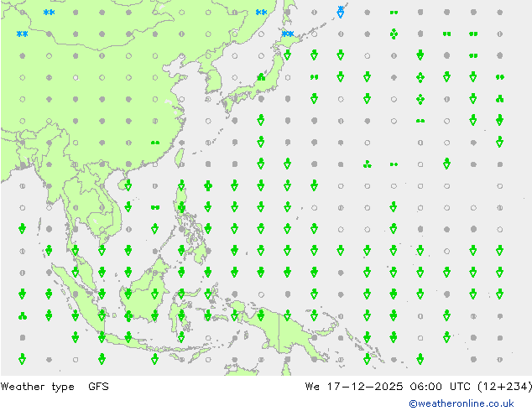Click the 'Weather type' caption text
This screenshot has height=411, width=532.
tap(37, 387)
